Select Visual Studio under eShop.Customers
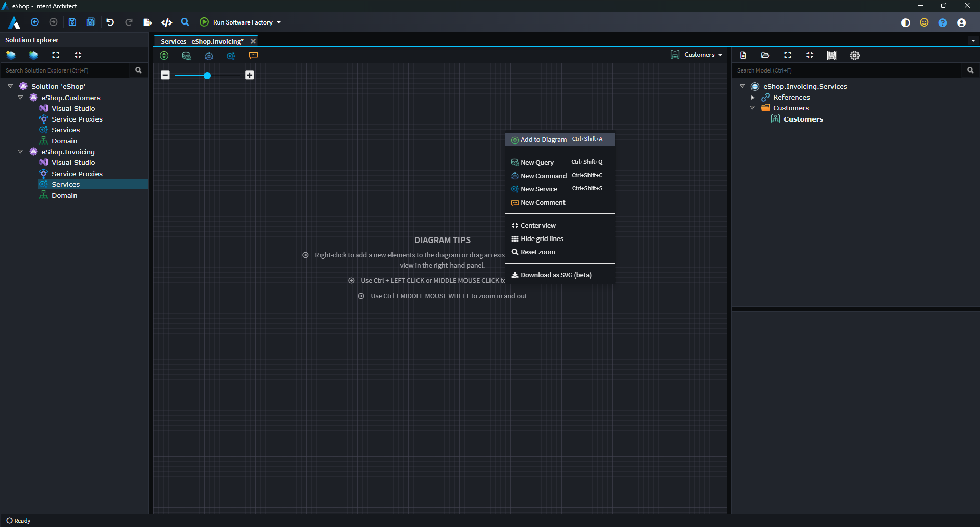The image size is (980, 527). 73,108
